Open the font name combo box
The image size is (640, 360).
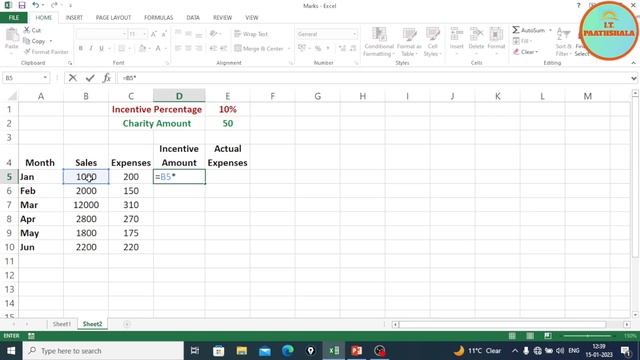pyautogui.click(x=101, y=34)
